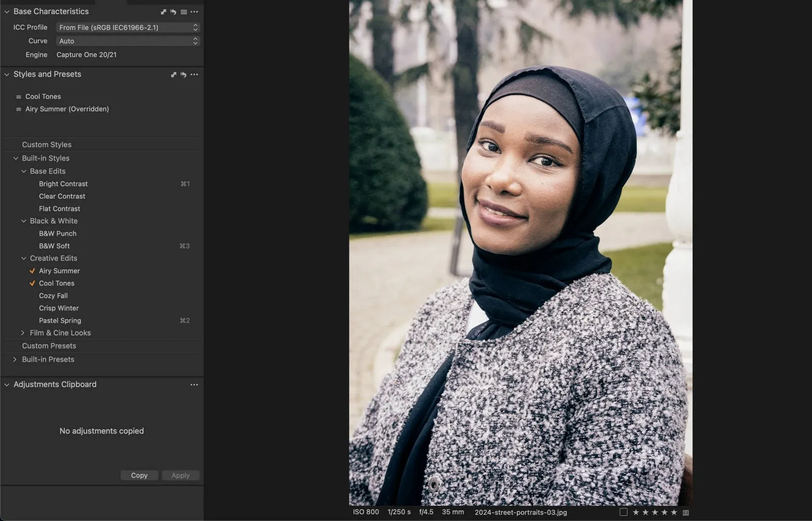
Task: Reset the Styles and Presets tool
Action: [x=184, y=74]
